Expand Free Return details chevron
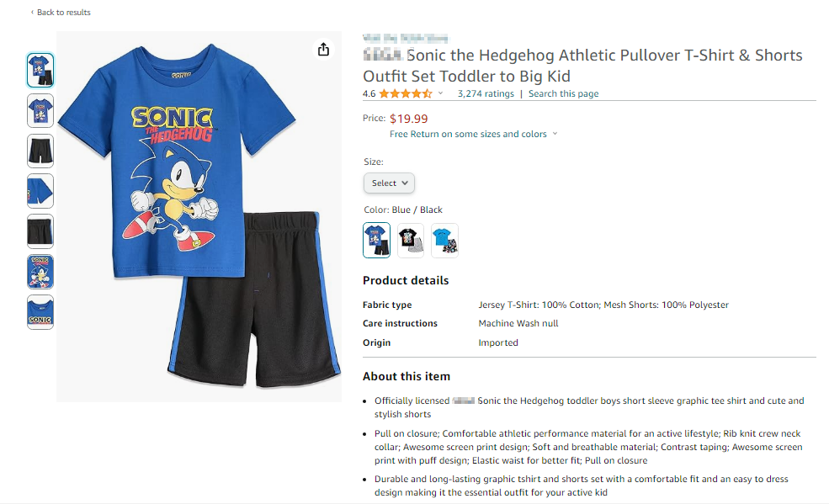This screenshot has width=829, height=504. coord(555,134)
